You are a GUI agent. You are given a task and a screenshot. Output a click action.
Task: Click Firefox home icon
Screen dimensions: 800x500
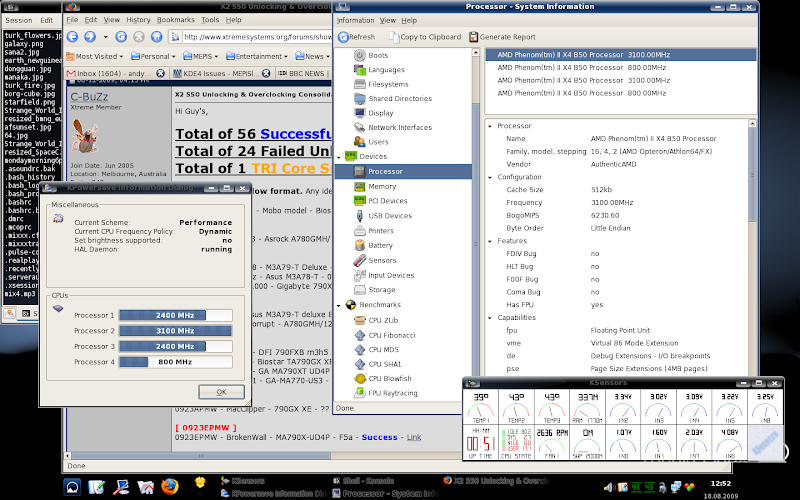click(157, 37)
